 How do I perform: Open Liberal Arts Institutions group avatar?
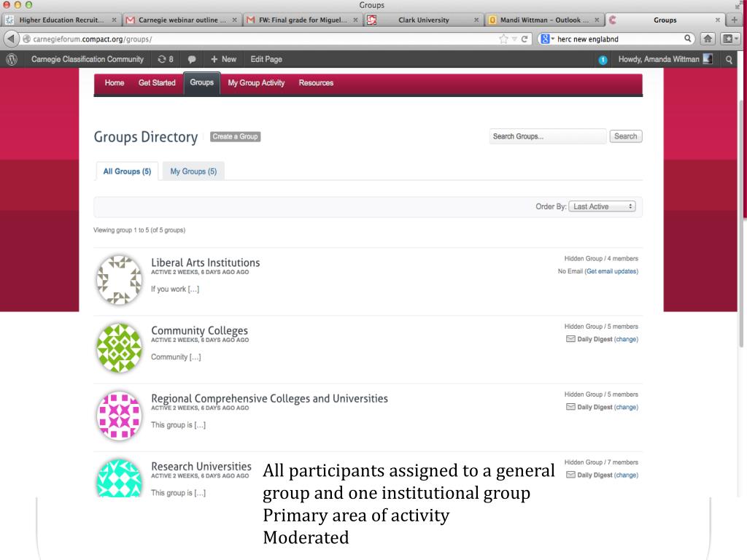(x=119, y=280)
